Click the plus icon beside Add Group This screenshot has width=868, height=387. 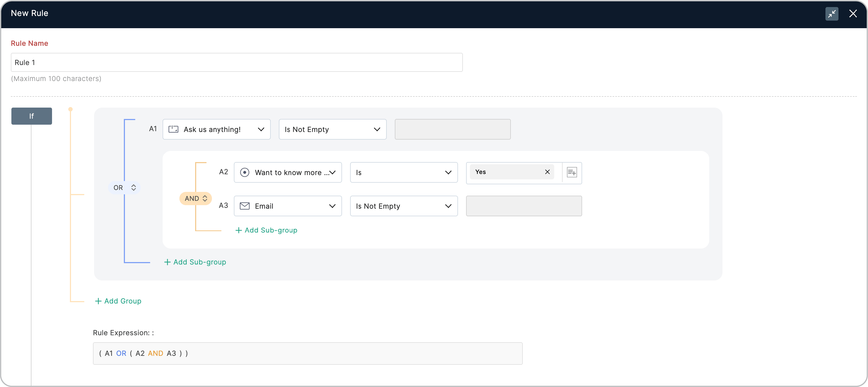[98, 301]
